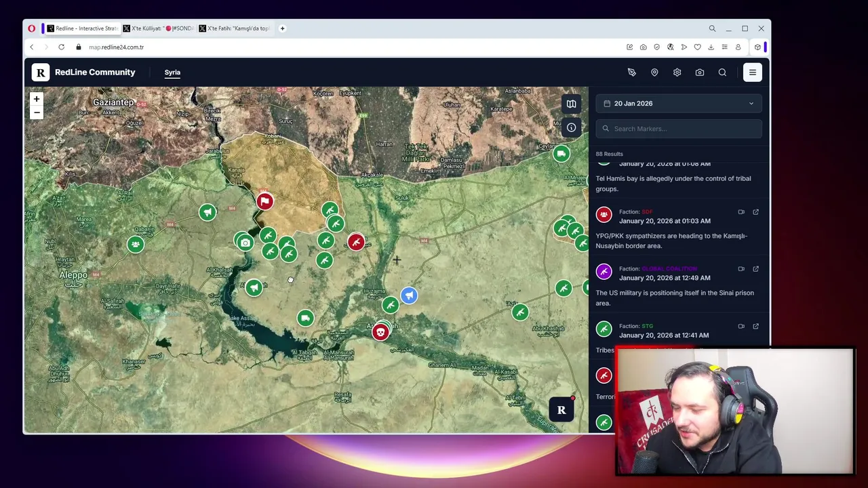Click the green people-group marker west of map

pos(136,244)
